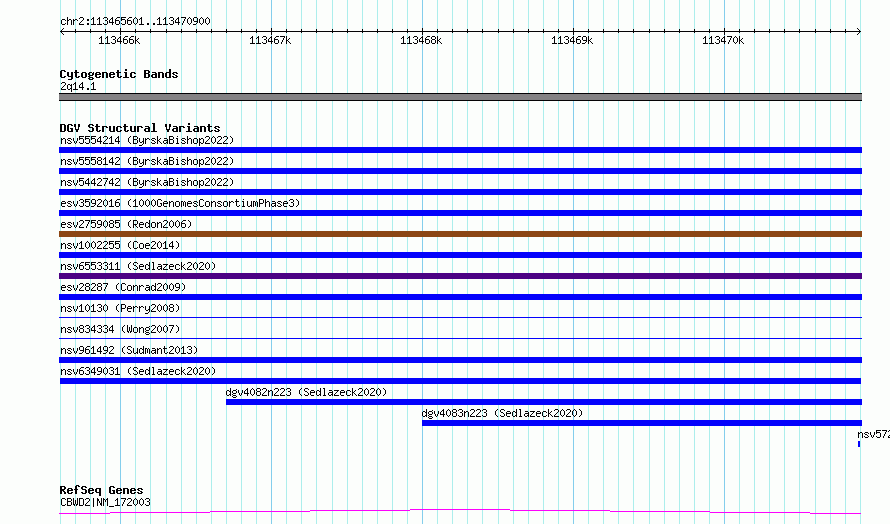Open variant nsv5442742 (ByrskaBishop2022) label

[x=147, y=182]
